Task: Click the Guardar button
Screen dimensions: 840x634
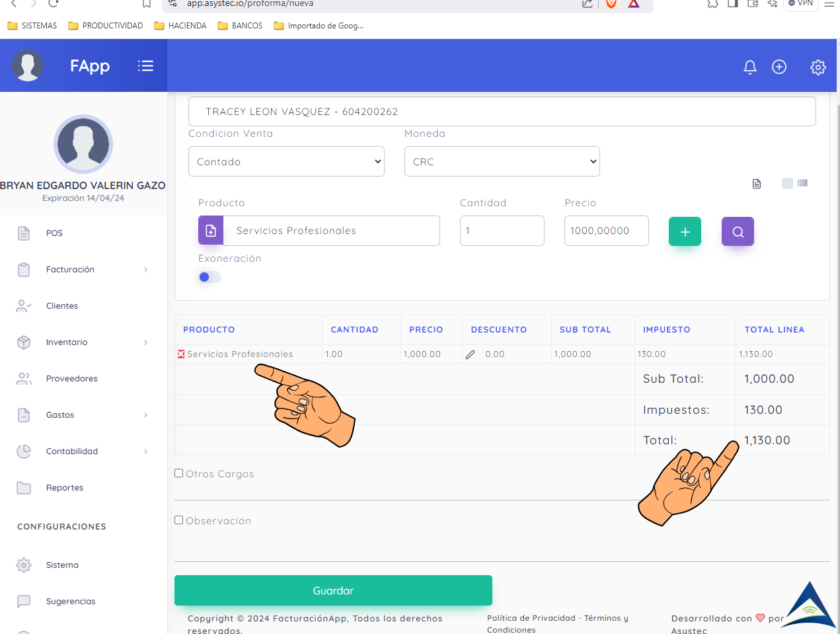Action: pos(333,590)
